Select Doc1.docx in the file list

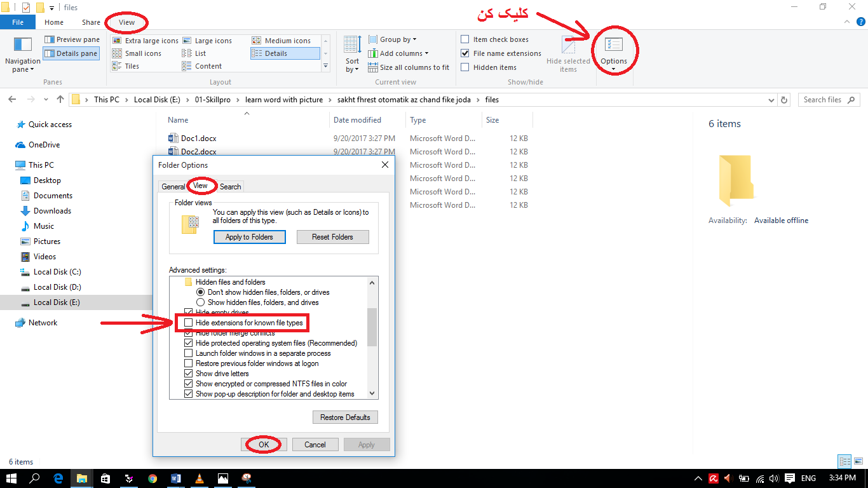tap(199, 139)
